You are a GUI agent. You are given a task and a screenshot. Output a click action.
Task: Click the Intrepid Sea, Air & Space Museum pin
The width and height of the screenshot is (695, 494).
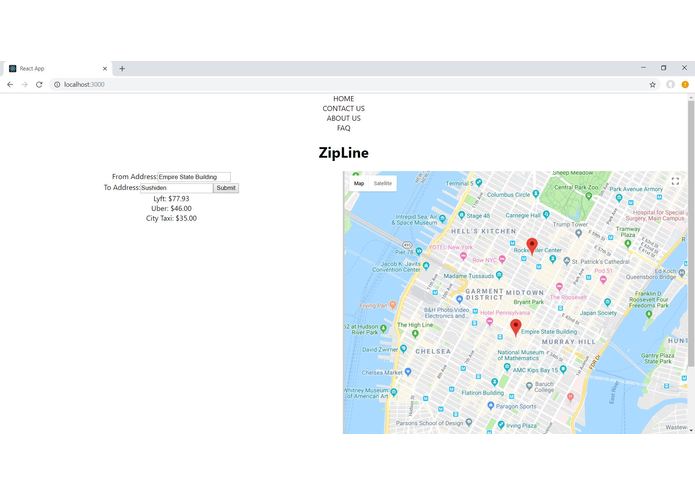(442, 219)
